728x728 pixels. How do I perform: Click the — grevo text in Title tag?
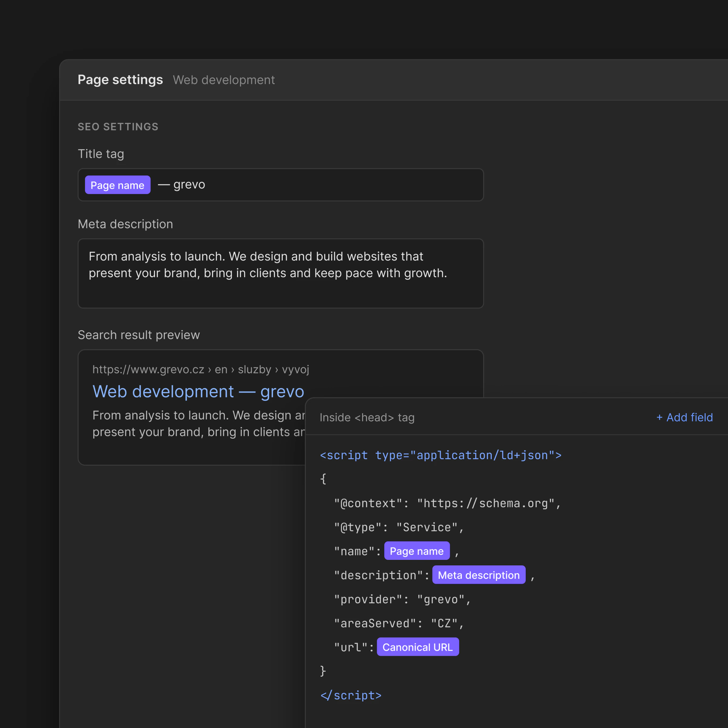pos(182,184)
